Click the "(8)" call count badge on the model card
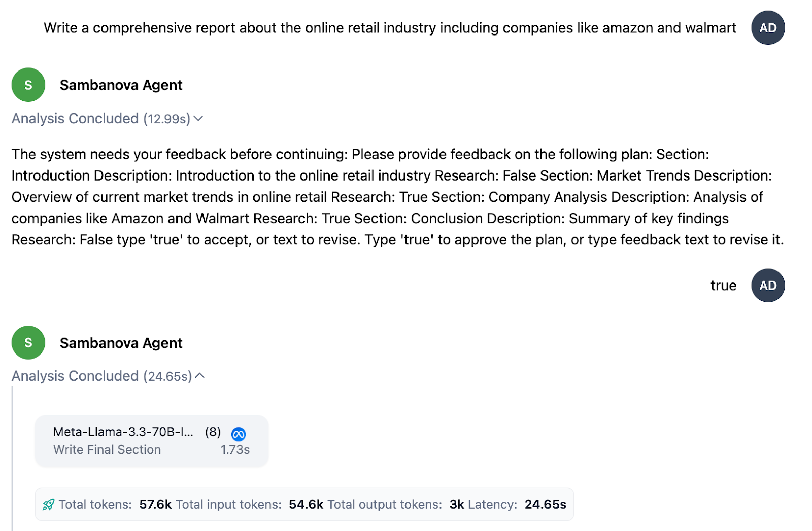The image size is (812, 531). (x=212, y=433)
